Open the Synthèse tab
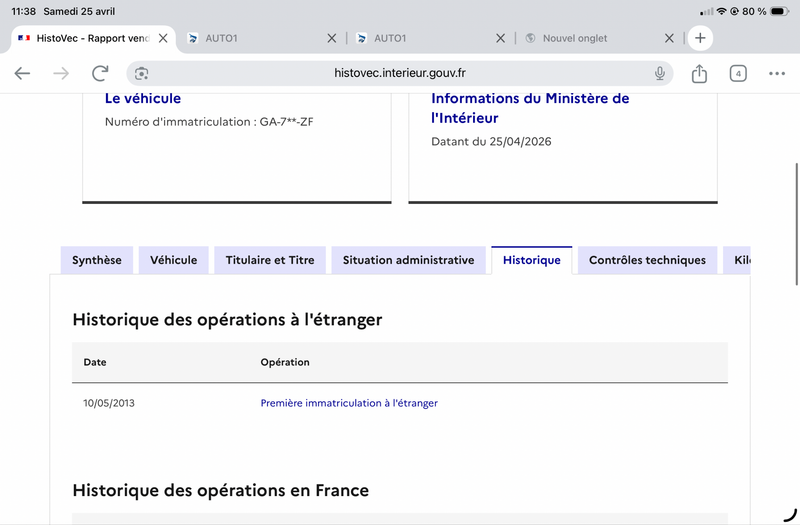The image size is (800, 525). (96, 260)
